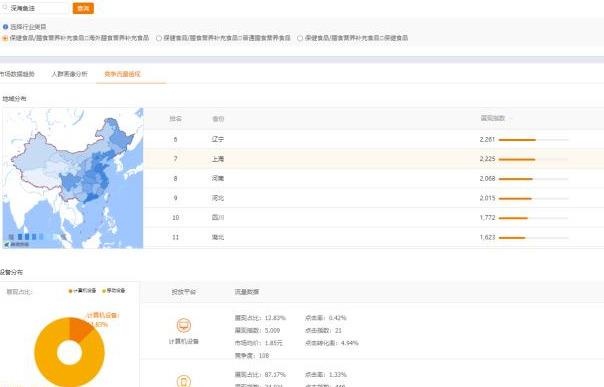The height and width of the screenshot is (387, 604).
Task: Click the 投放平台 column header
Action: point(184,292)
